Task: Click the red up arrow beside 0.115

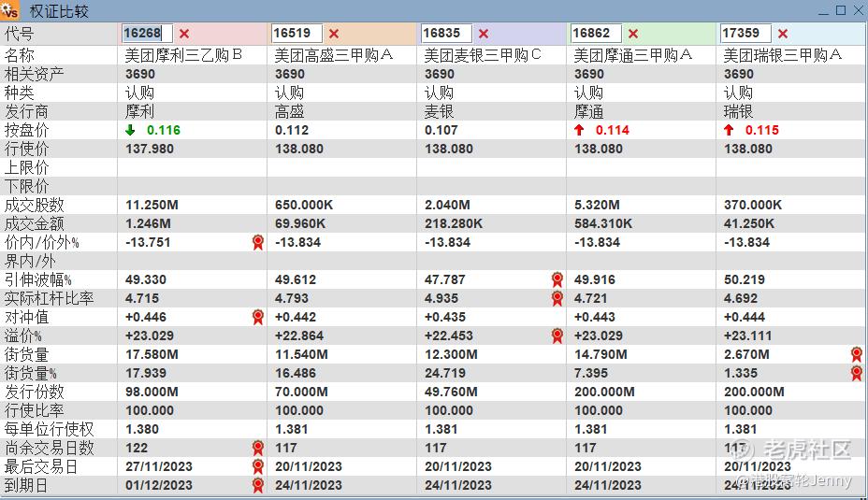Action: click(729, 130)
